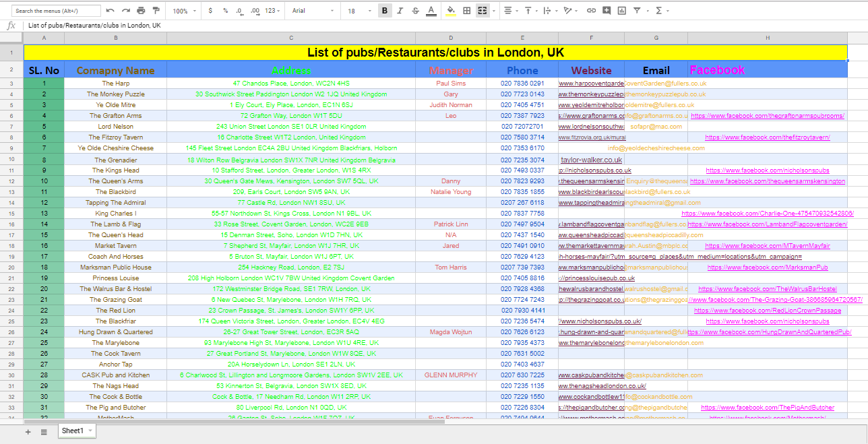The width and height of the screenshot is (868, 444).
Task: Open the Arial font dropdown
Action: (311, 10)
